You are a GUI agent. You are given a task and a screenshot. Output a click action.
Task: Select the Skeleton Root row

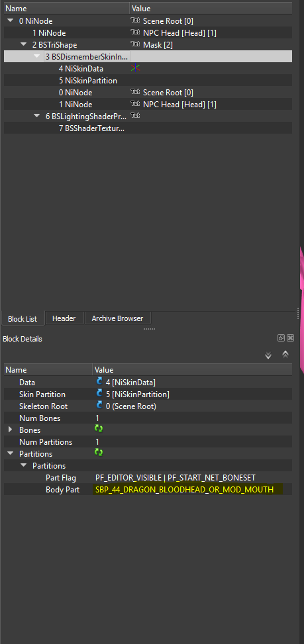pos(148,406)
